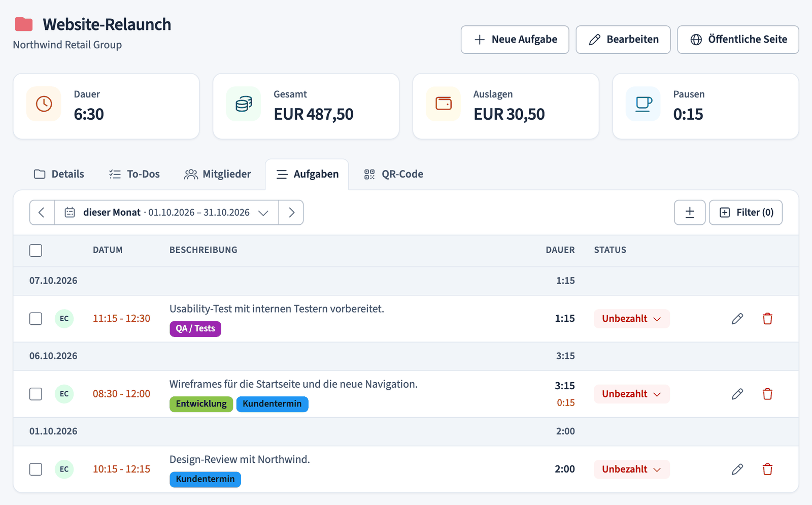Click the wallet icon on Auslagen card
The height and width of the screenshot is (505, 812).
444,104
